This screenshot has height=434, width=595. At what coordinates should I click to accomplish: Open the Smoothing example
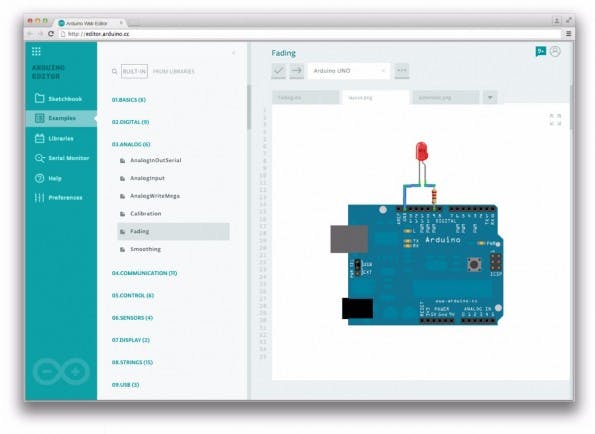[x=145, y=249]
